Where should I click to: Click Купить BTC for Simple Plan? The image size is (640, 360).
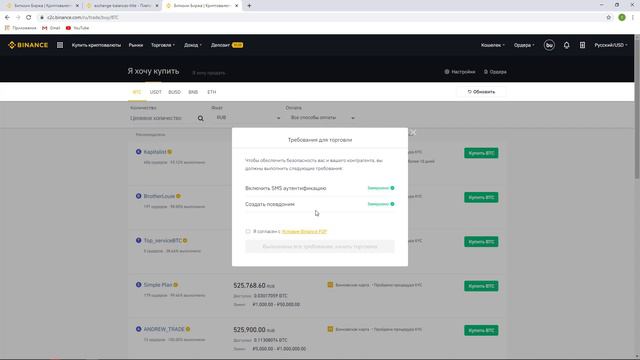tap(481, 286)
